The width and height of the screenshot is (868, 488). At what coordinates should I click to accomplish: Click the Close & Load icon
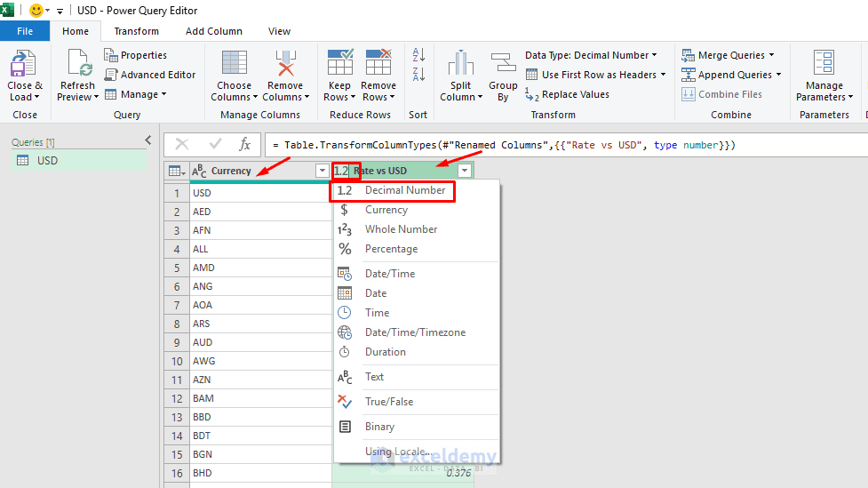tap(23, 64)
